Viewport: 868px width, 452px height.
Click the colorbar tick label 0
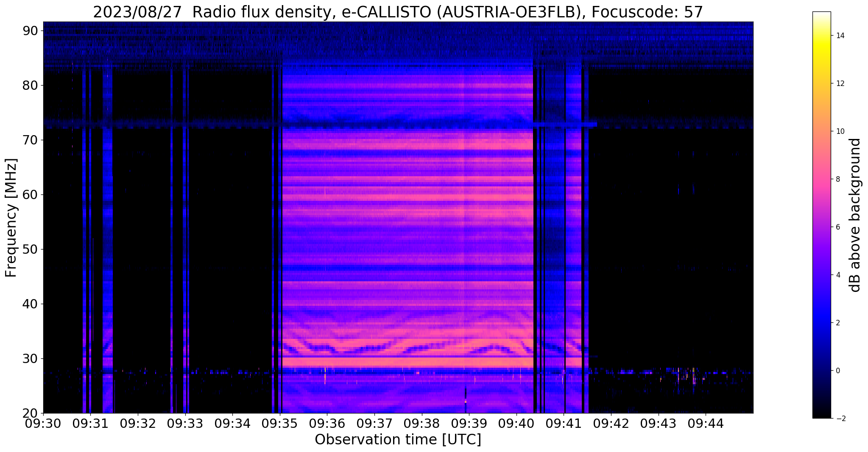(x=837, y=371)
